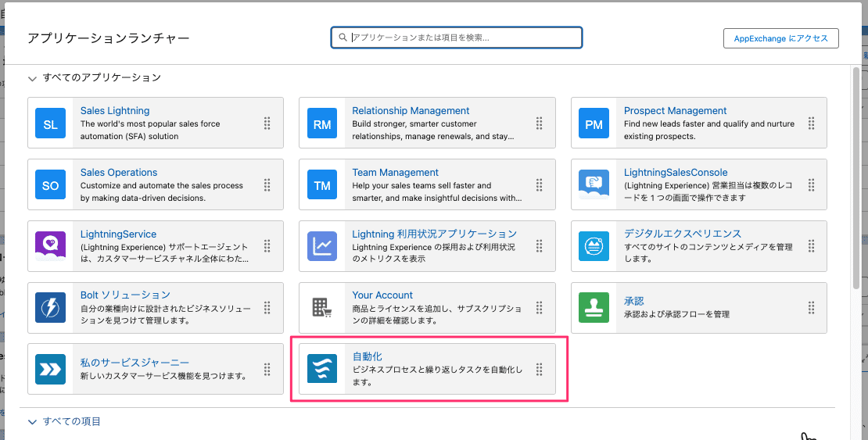Click description '新しいカスタマーサービス機能を見つけます。'
868x440 pixels.
pos(163,376)
